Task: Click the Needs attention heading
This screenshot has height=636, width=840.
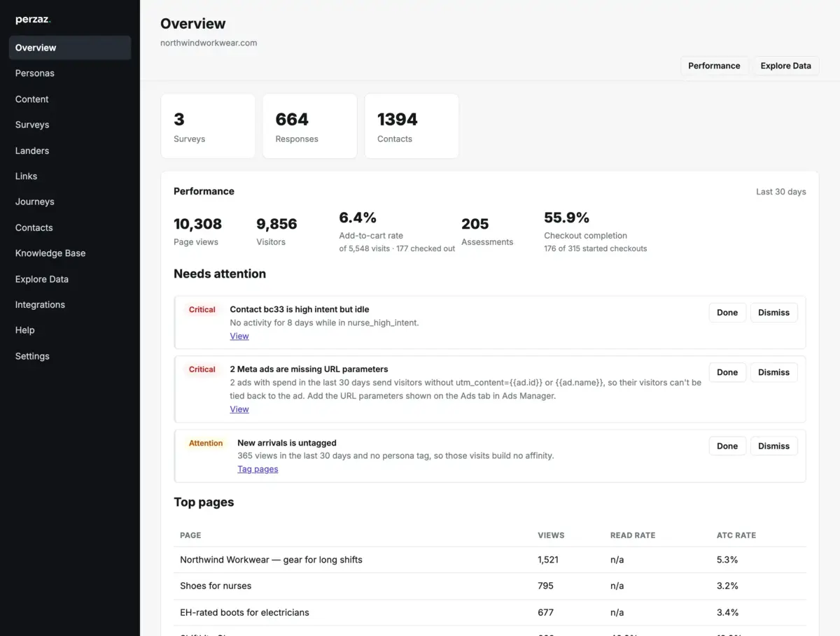Action: pyautogui.click(x=220, y=274)
